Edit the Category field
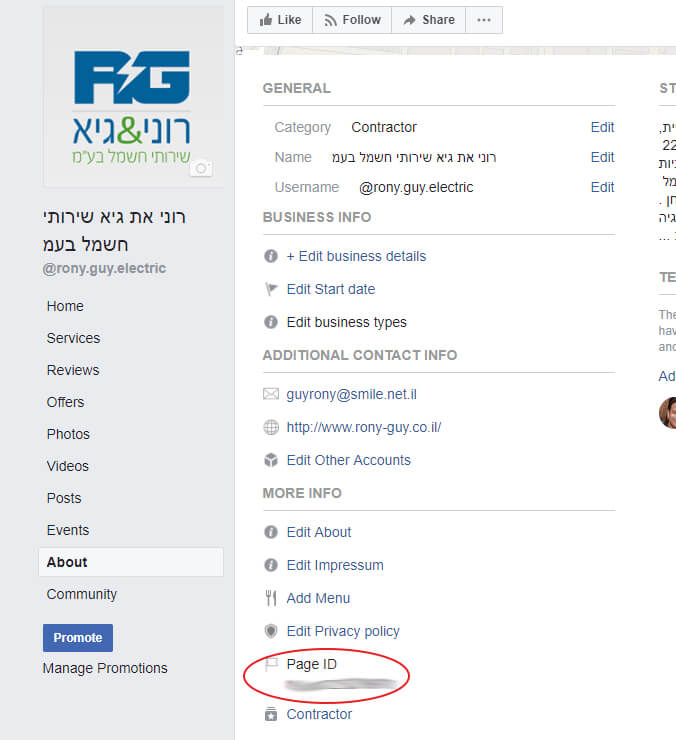676x740 pixels. tap(602, 127)
